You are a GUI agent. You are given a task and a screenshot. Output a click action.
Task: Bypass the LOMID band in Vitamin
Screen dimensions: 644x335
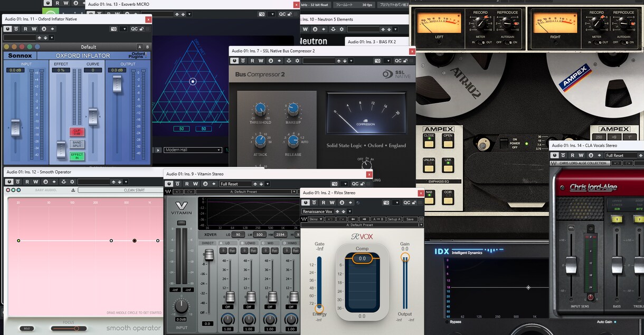[253, 251]
